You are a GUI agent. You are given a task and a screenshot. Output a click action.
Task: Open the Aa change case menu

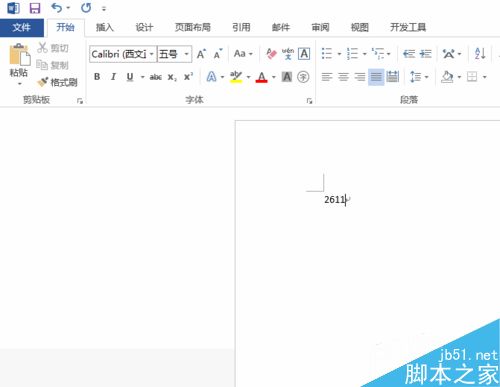pyautogui.click(x=243, y=54)
